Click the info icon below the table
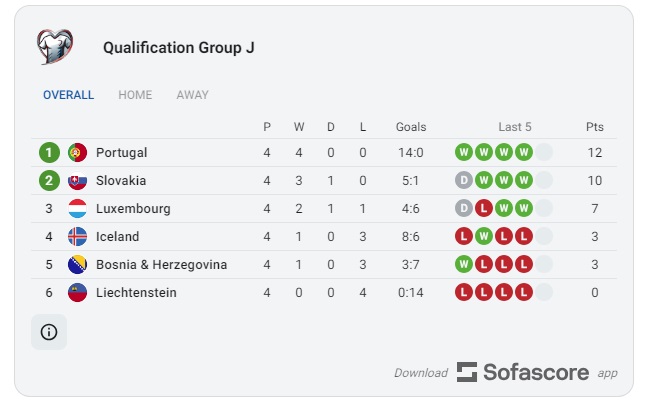 tap(49, 332)
